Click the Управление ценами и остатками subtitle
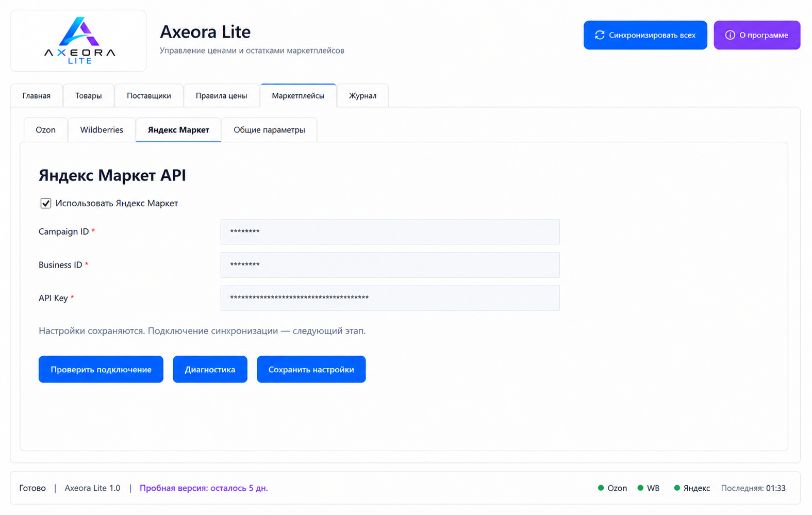 click(x=252, y=51)
